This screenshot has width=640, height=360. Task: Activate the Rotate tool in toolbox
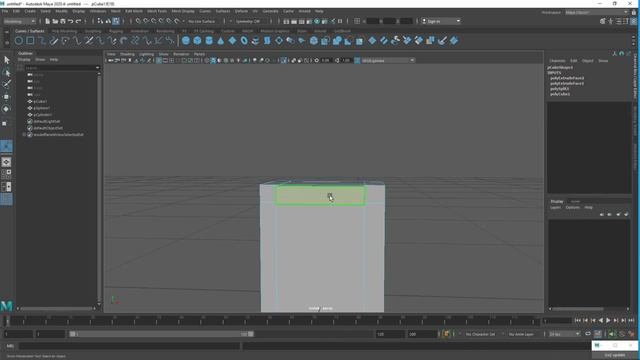(x=7, y=109)
